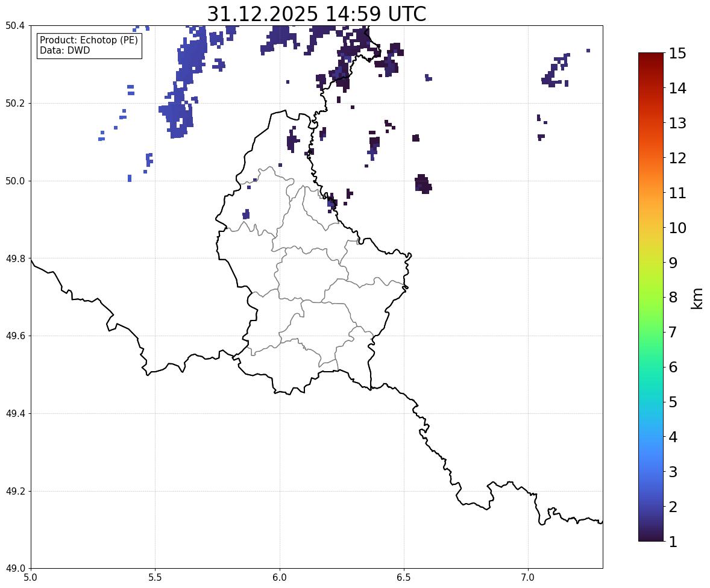
Task: Click the x-axis label '7.0'
Action: coord(529,578)
